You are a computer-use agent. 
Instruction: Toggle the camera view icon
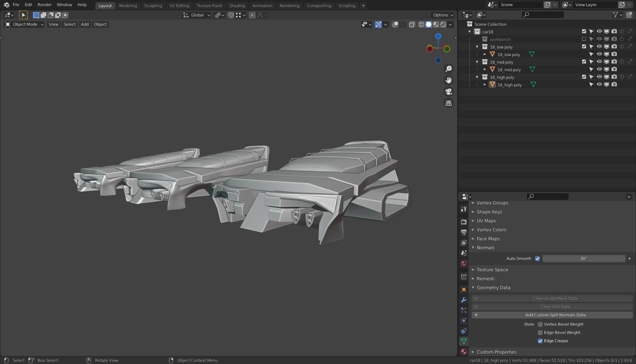tap(449, 92)
